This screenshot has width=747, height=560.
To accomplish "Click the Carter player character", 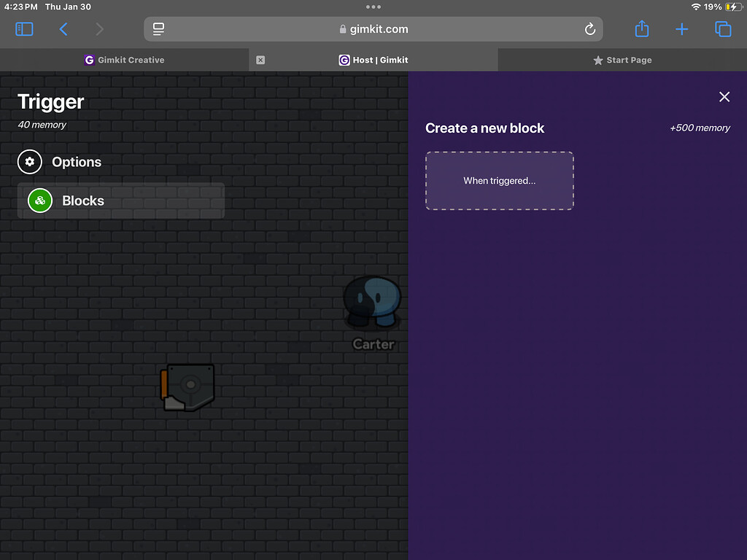I will (x=373, y=303).
